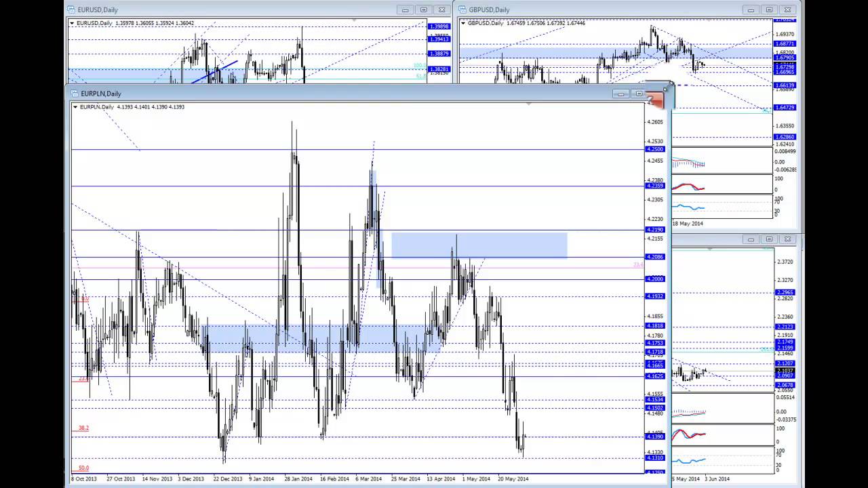Click the red 38.2 Fibonacci label on EURPLN
Viewport: 868px width, 488px height.
[83, 428]
